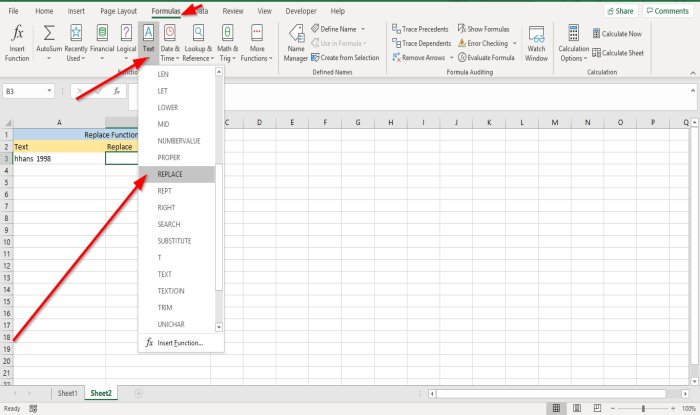The width and height of the screenshot is (700, 415).
Task: Switch to the View tab
Action: (264, 11)
